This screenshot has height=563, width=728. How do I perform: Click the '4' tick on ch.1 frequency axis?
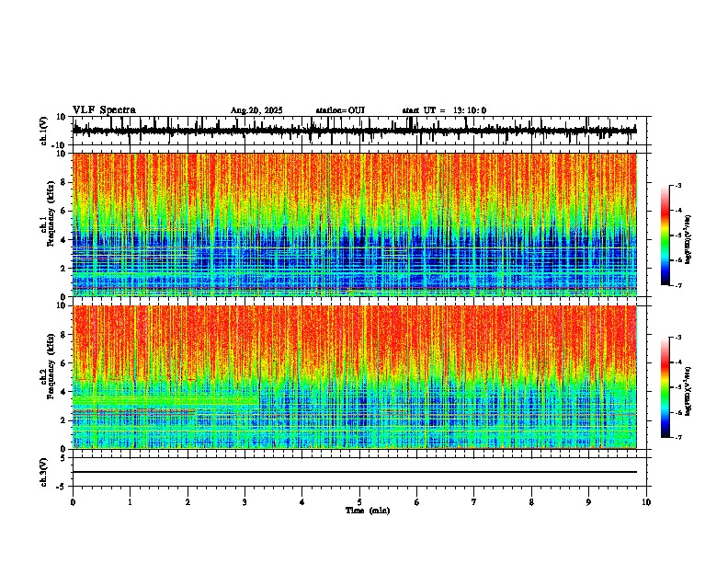(63, 240)
